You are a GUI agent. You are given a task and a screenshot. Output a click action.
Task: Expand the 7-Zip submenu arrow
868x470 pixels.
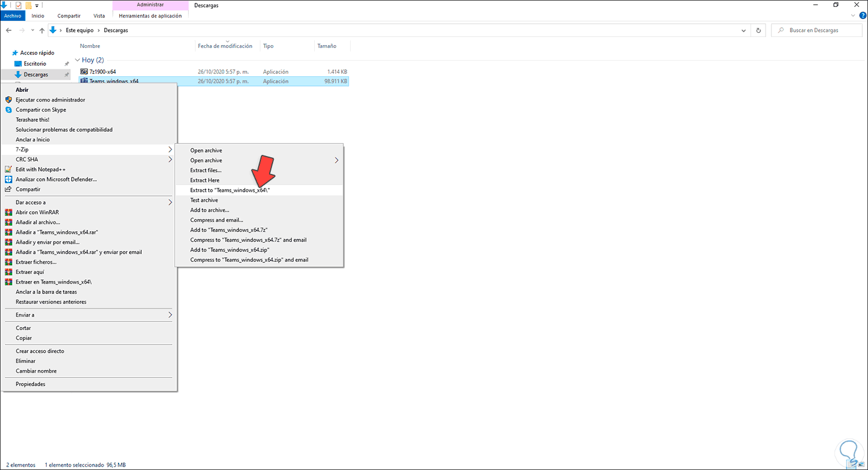[x=170, y=150]
